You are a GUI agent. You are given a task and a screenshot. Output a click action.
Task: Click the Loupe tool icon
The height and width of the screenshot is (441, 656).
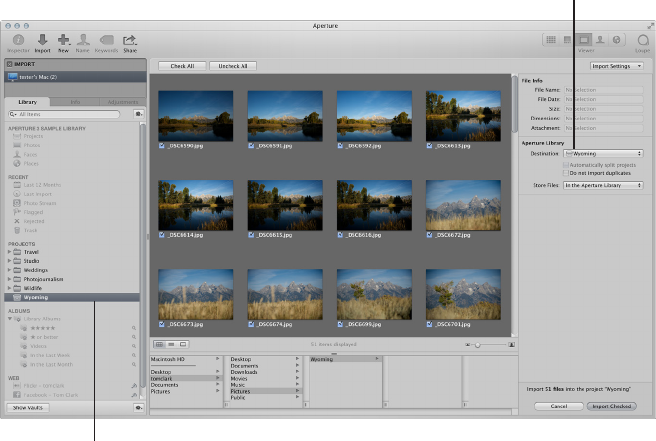642,40
